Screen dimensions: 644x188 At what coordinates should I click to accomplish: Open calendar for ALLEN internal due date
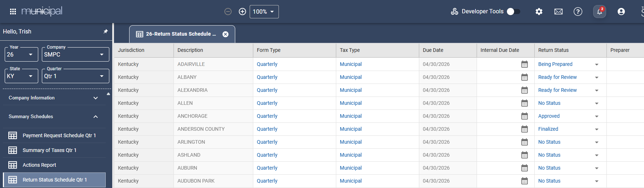(525, 103)
